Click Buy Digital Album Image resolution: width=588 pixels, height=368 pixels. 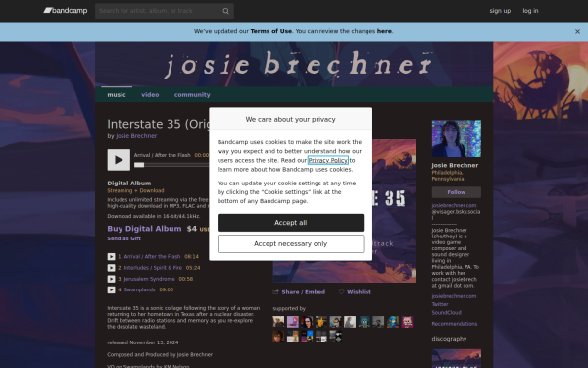[x=144, y=229]
